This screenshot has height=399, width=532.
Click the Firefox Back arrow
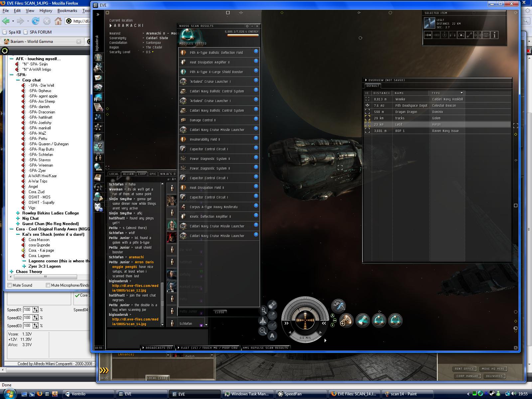[6, 21]
